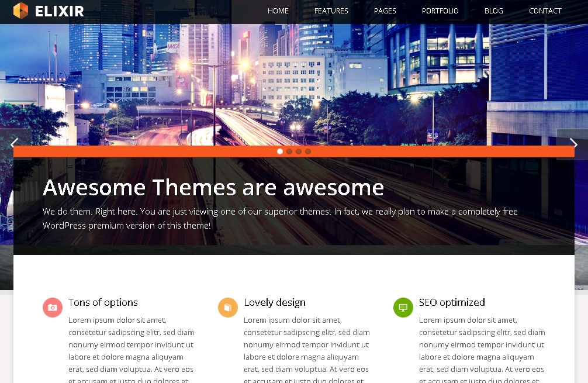Open the Portfolio dropdown menu

[x=440, y=11]
